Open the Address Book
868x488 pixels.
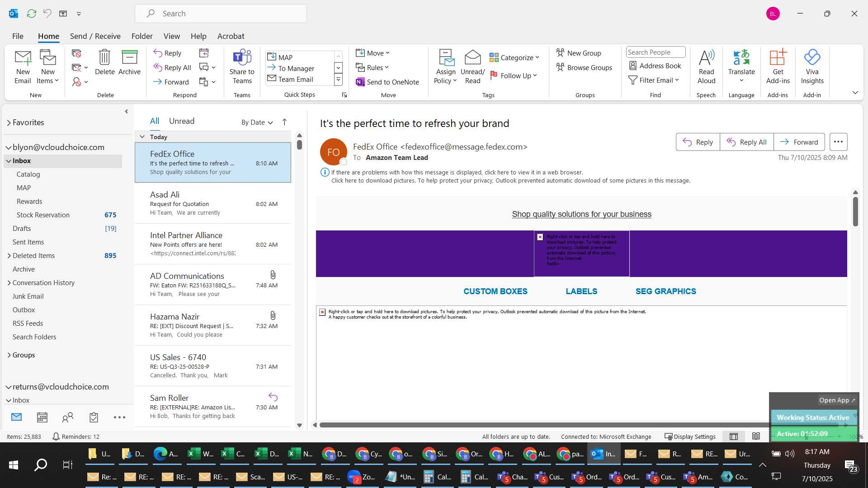655,66
